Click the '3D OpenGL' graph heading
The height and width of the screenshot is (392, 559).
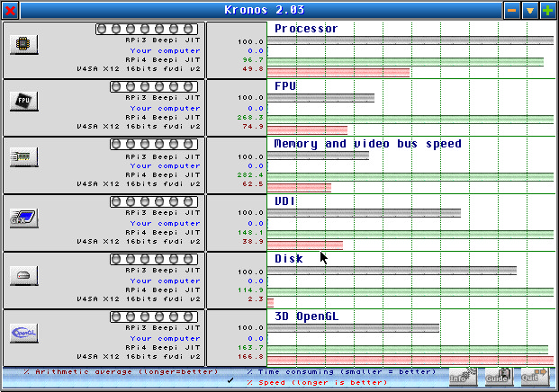306,316
